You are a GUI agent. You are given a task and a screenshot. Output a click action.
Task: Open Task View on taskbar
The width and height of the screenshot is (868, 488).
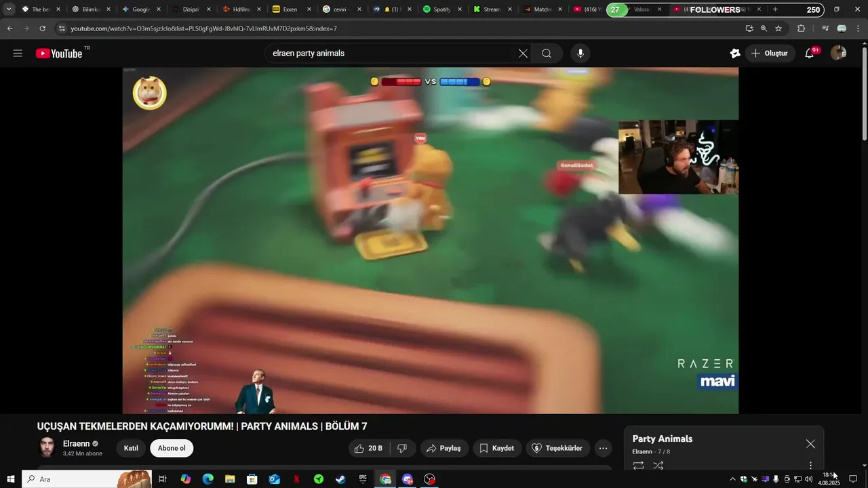163,479
